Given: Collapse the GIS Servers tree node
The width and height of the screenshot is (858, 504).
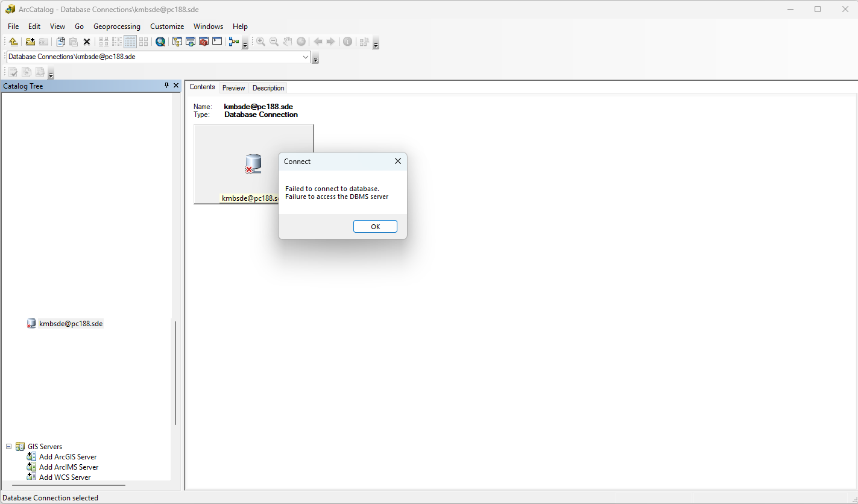Looking at the screenshot, I should click(x=9, y=447).
